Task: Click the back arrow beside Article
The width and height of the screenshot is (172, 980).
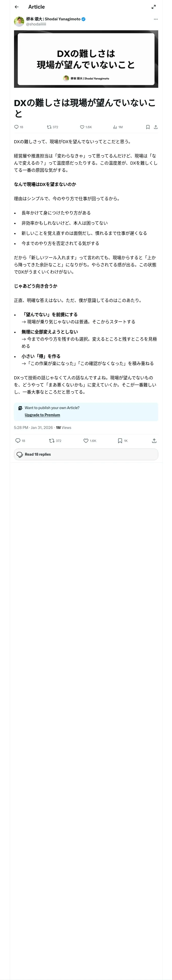Action: point(17,7)
